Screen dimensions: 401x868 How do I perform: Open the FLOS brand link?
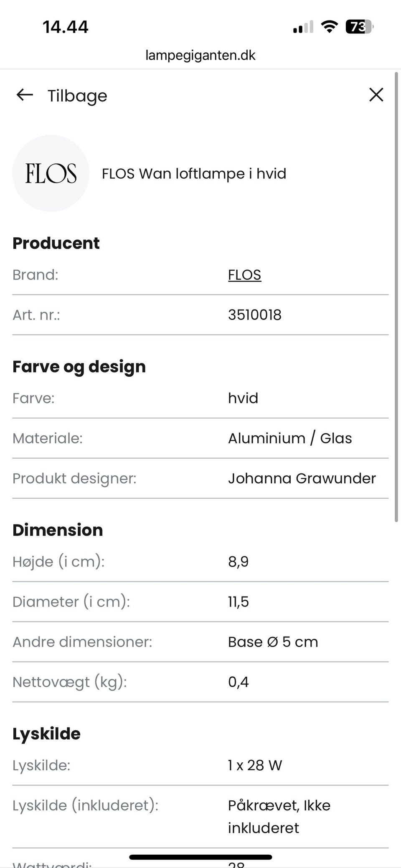(244, 275)
